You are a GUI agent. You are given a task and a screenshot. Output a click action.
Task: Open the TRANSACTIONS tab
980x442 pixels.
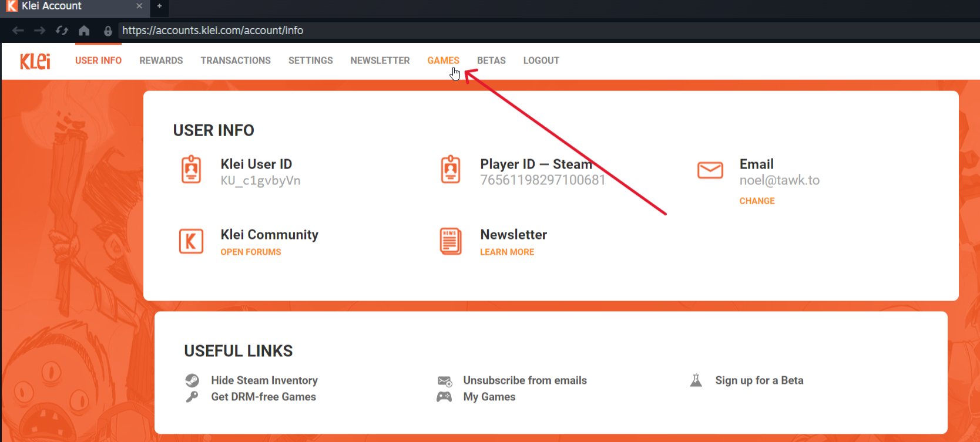click(x=236, y=60)
